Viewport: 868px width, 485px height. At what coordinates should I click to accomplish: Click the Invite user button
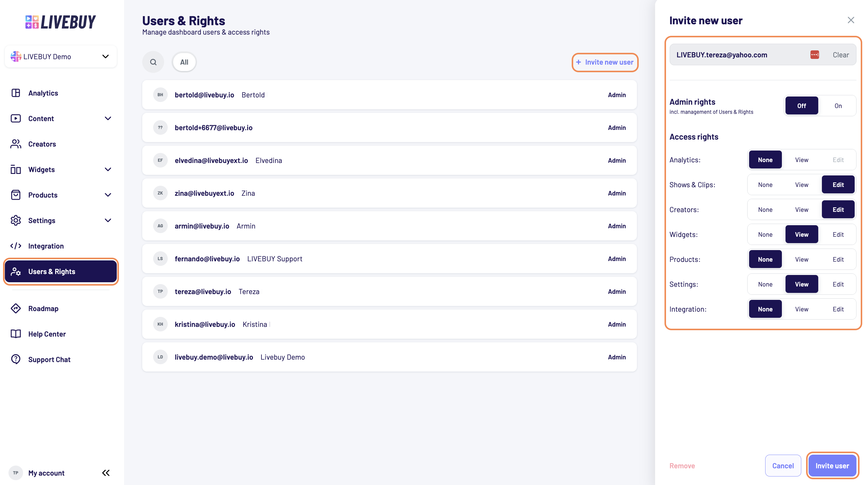832,466
